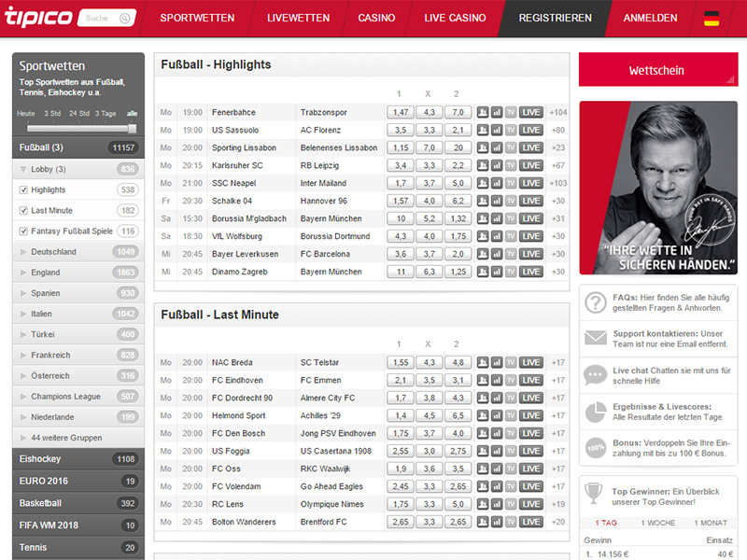The width and height of the screenshot is (747, 560).
Task: Click the Oliver Kahn promo banner
Action: click(x=658, y=188)
